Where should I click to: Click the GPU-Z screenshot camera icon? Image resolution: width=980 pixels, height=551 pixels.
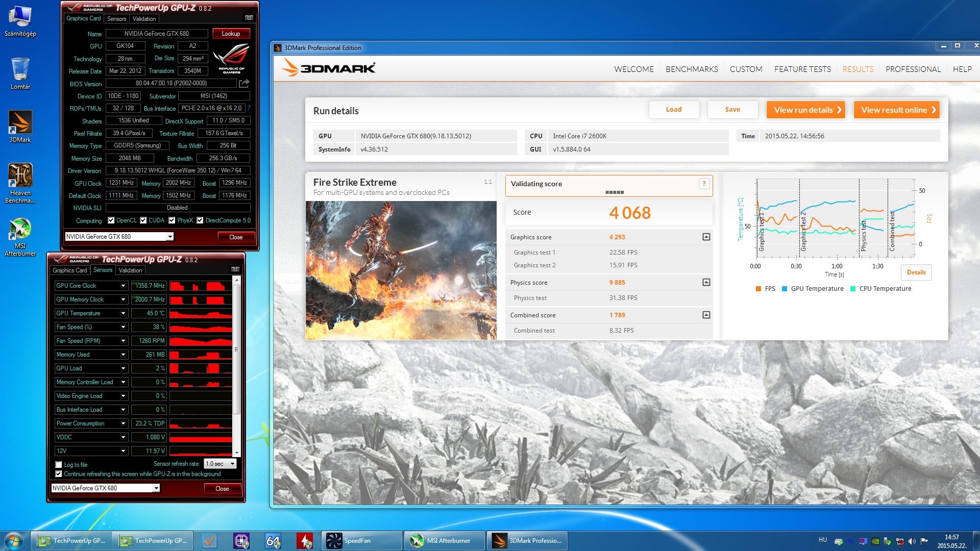coord(249,18)
